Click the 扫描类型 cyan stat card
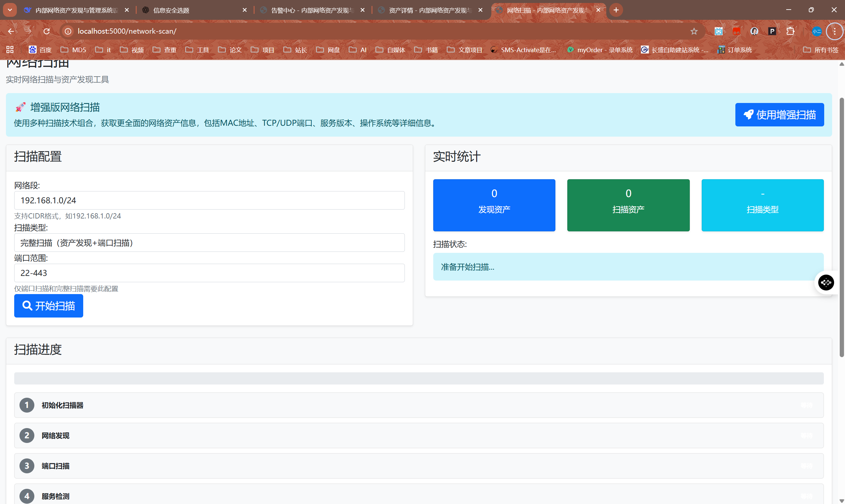 pos(762,205)
